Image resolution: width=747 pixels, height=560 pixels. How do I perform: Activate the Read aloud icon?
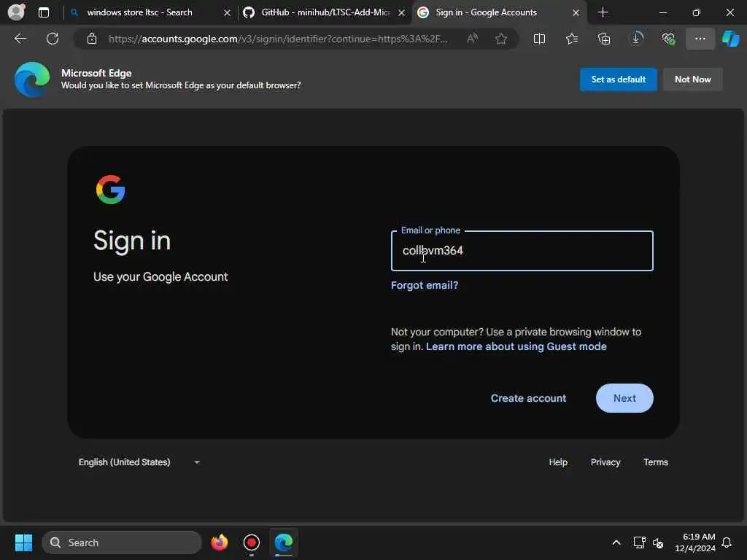coord(472,39)
